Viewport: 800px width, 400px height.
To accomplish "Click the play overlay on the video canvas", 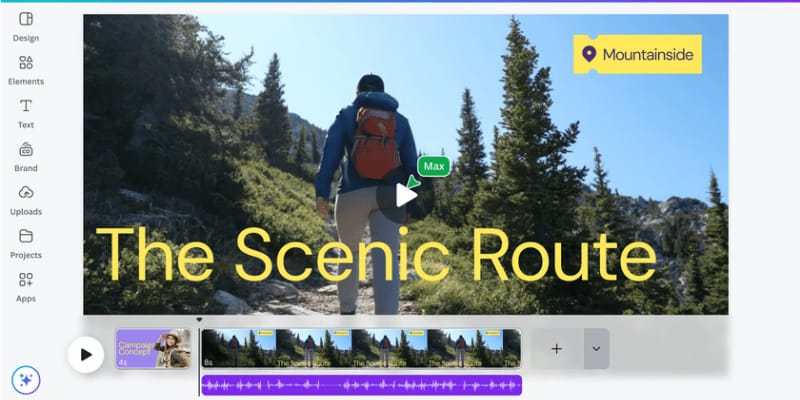I will click(406, 195).
